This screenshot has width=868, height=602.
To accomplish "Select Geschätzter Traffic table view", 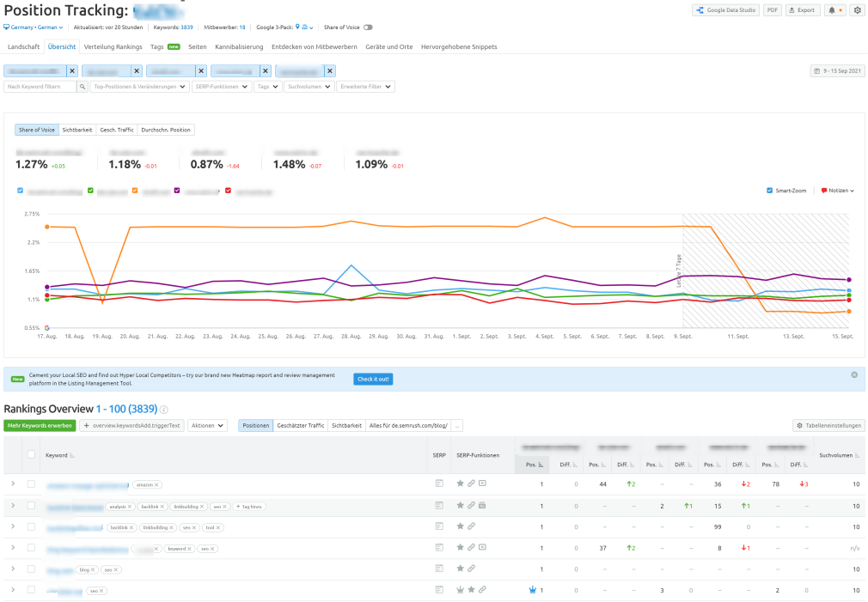I will [x=301, y=425].
